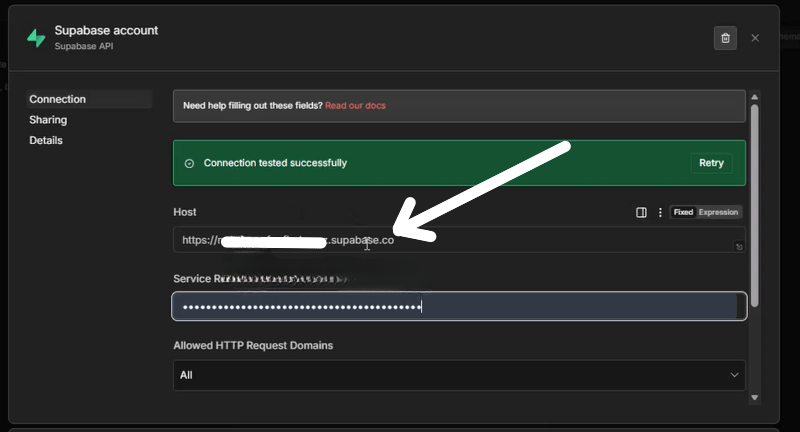The height and width of the screenshot is (432, 800).
Task: Expand Allowed HTTP Request Domains dropdown
Action: click(459, 375)
